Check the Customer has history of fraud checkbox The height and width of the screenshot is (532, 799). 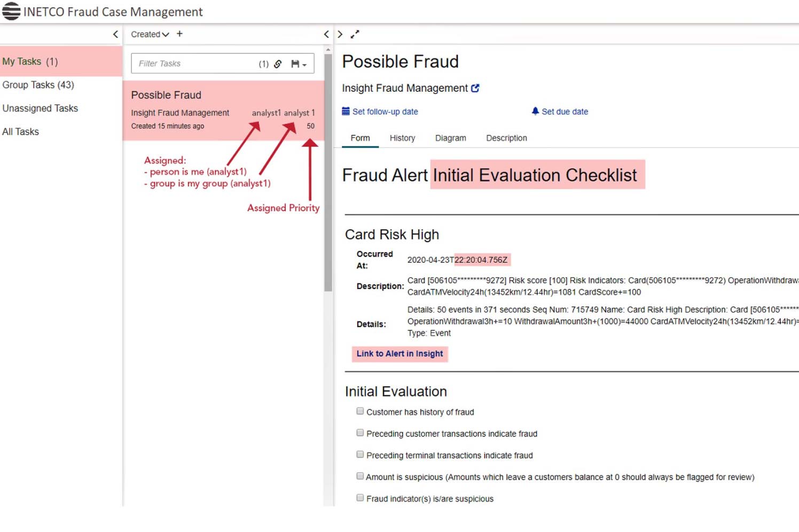click(360, 411)
